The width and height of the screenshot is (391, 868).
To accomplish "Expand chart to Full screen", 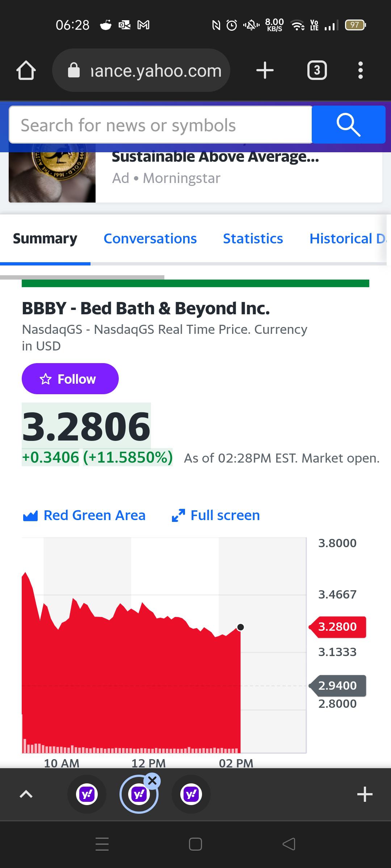I will [216, 515].
